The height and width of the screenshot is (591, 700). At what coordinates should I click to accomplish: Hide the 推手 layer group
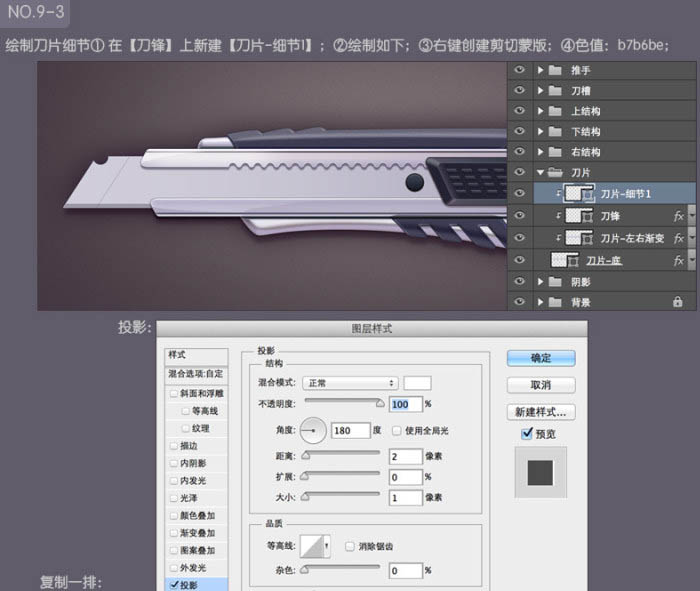pyautogui.click(x=519, y=70)
